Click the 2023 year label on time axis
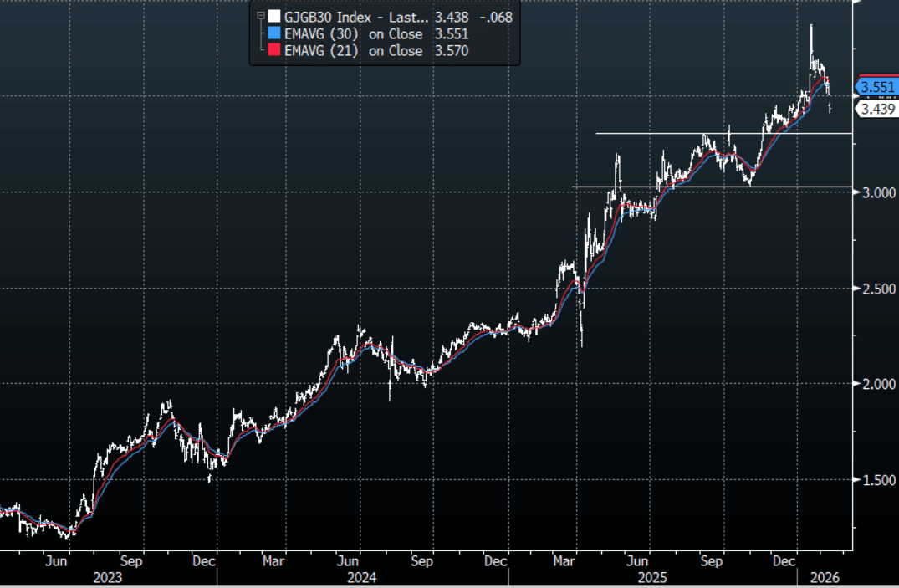This screenshot has width=899, height=588. pos(108,577)
